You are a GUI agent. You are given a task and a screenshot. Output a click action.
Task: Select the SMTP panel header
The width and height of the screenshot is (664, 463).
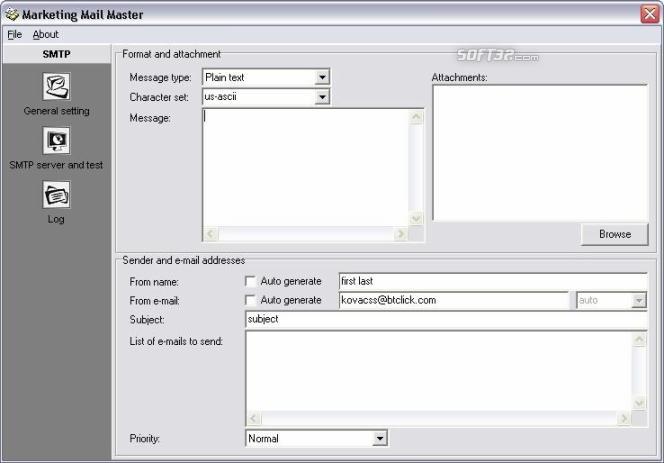56,54
